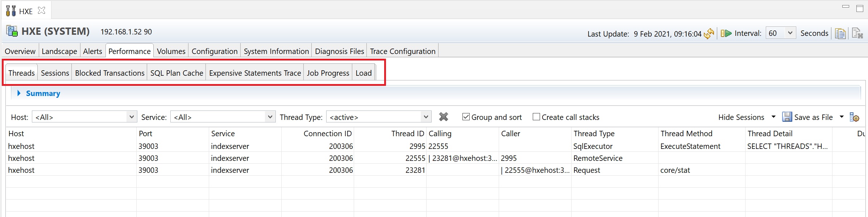Click the Hide Sessions button
This screenshot has width=868, height=217.
pyautogui.click(x=741, y=117)
